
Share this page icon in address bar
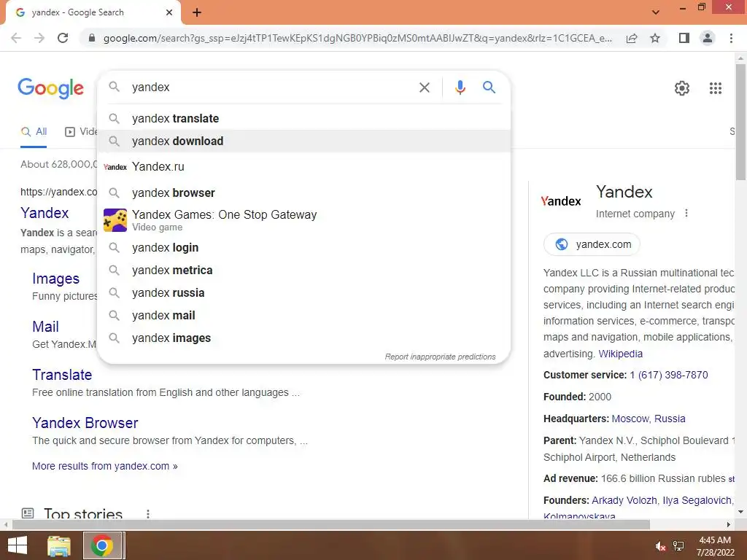pos(632,38)
